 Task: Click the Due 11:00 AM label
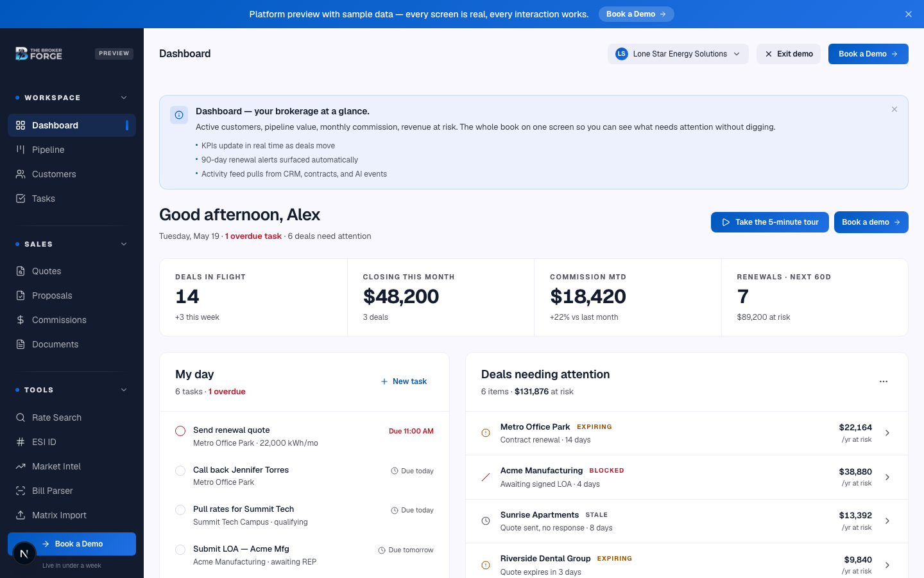click(x=411, y=431)
